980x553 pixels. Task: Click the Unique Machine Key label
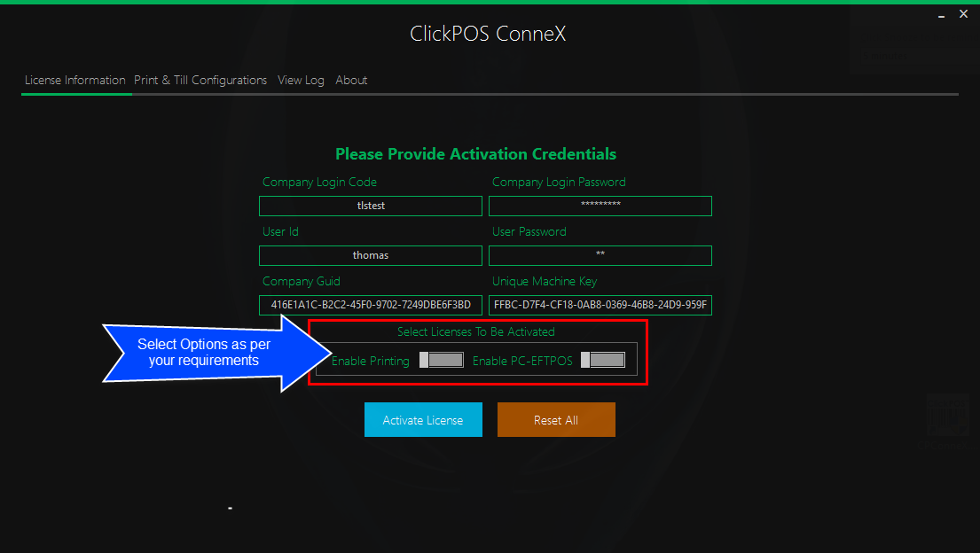545,281
